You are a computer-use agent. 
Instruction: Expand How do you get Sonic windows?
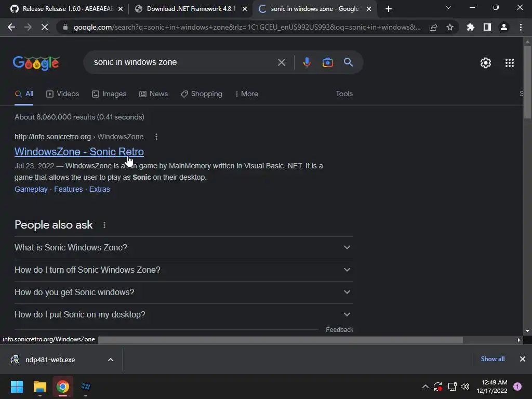click(183, 292)
